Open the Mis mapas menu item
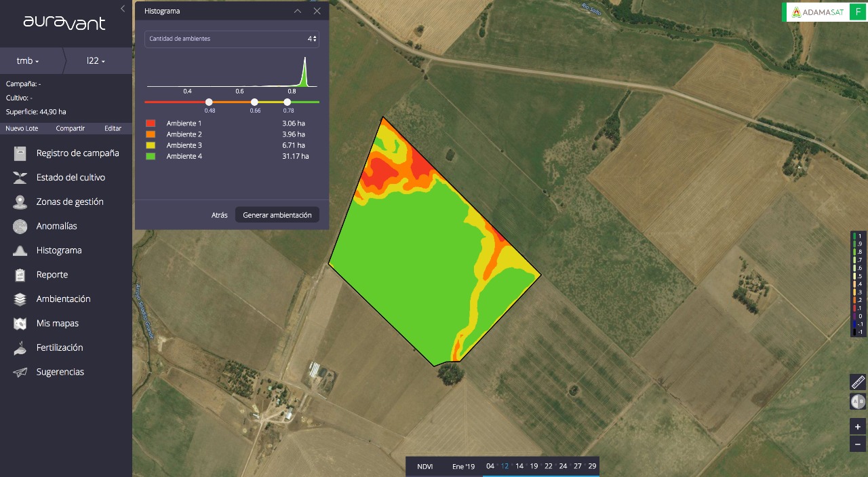 point(58,324)
